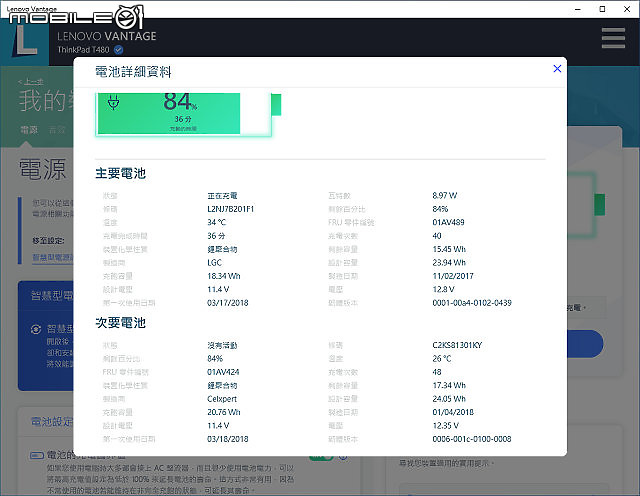Click the battery graphic in background window
The image size is (640, 496).
[586, 205]
